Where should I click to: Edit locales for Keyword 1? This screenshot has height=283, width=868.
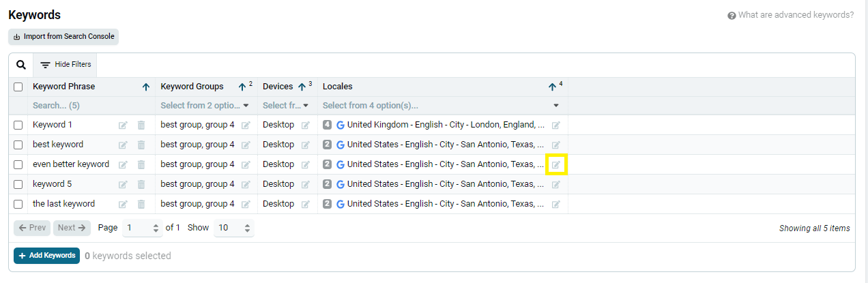tap(556, 125)
